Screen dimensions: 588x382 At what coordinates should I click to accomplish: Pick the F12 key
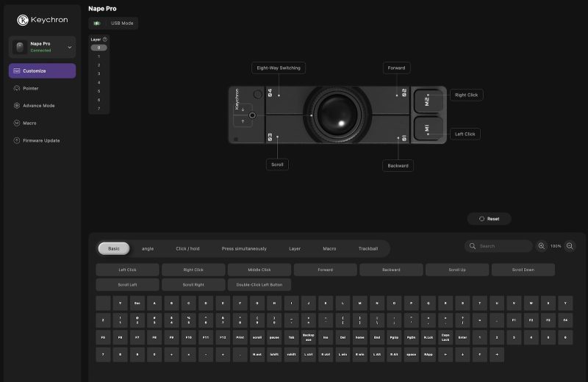coord(223,337)
